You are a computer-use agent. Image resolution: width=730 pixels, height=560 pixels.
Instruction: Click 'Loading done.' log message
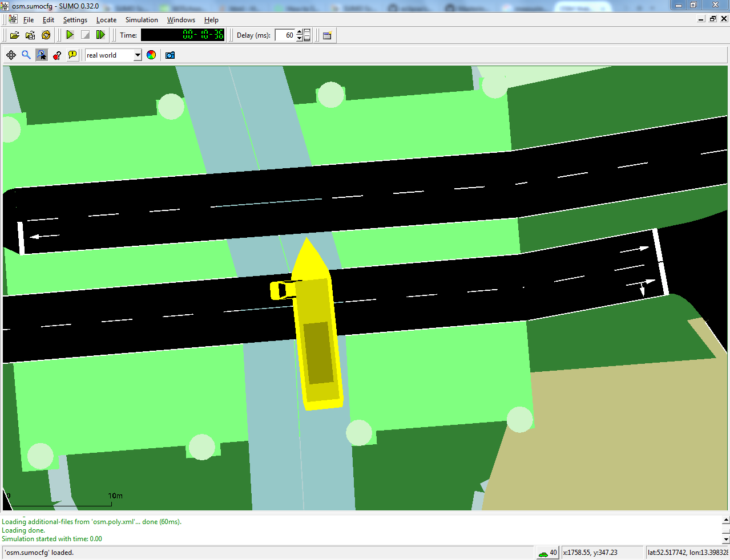point(23,530)
